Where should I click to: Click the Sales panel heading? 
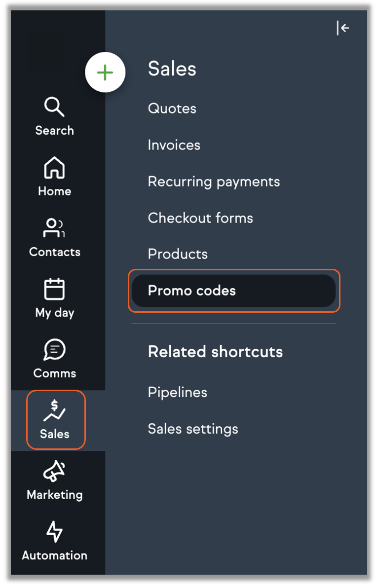tap(172, 69)
